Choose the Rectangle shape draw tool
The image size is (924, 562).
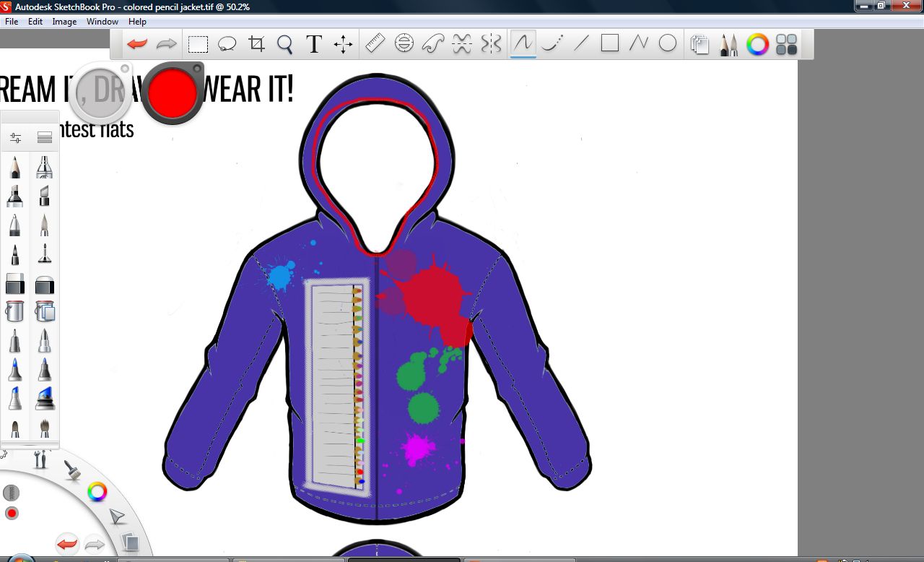tap(610, 43)
